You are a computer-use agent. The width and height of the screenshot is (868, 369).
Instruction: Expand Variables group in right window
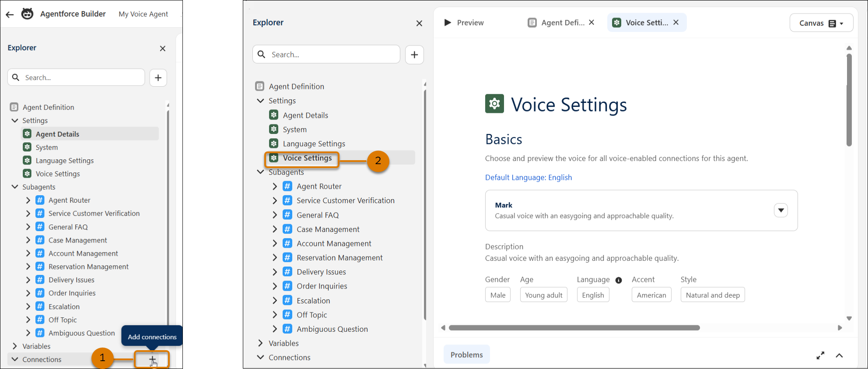(260, 343)
